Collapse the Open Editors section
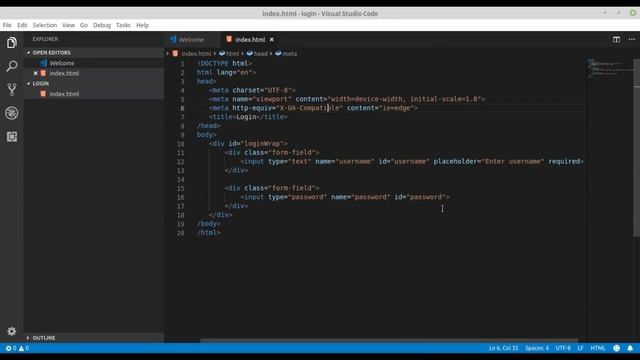Viewport: 640px width, 360px height. tap(29, 53)
